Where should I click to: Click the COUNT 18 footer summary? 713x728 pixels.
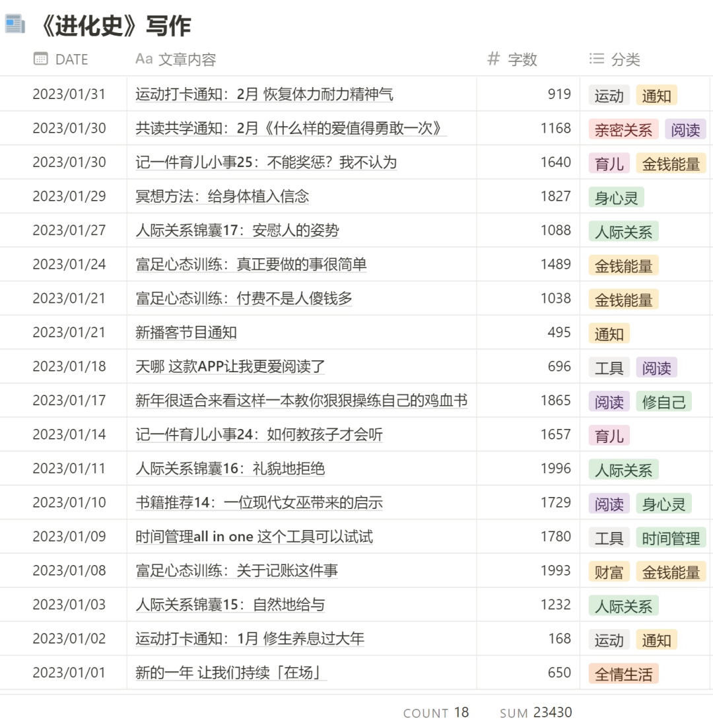(x=436, y=712)
